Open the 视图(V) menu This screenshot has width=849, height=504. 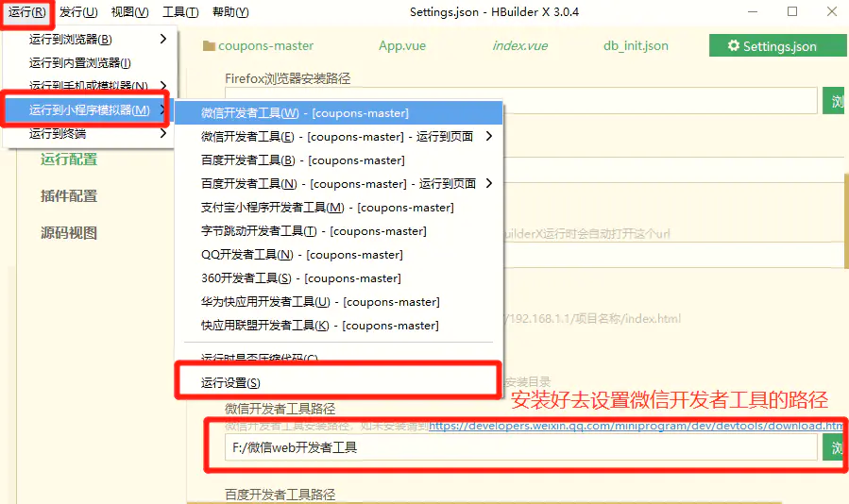tap(130, 12)
